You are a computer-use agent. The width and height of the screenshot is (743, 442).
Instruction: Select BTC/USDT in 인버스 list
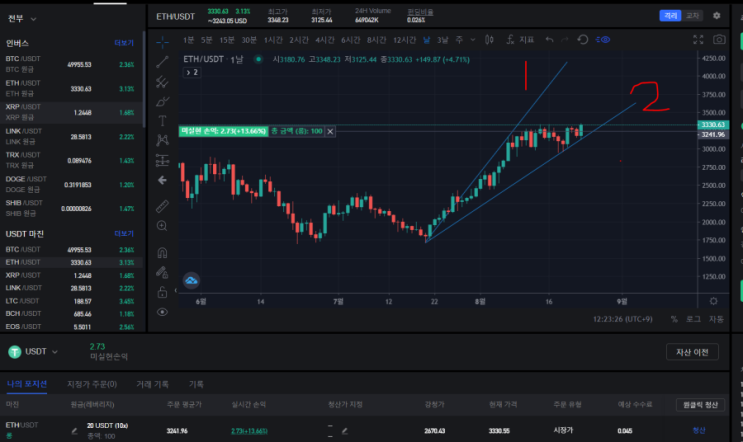[71, 64]
